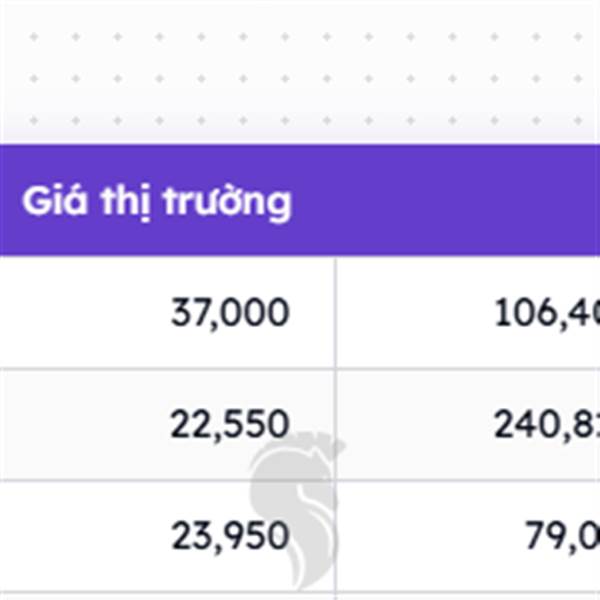Click the partially visible 106,4 value
This screenshot has width=600, height=600.
547,313
